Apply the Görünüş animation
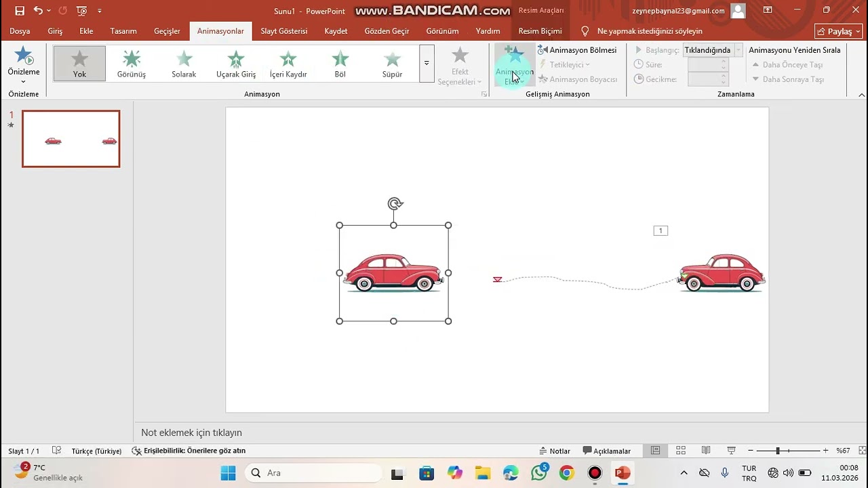This screenshot has width=868, height=488. point(132,64)
